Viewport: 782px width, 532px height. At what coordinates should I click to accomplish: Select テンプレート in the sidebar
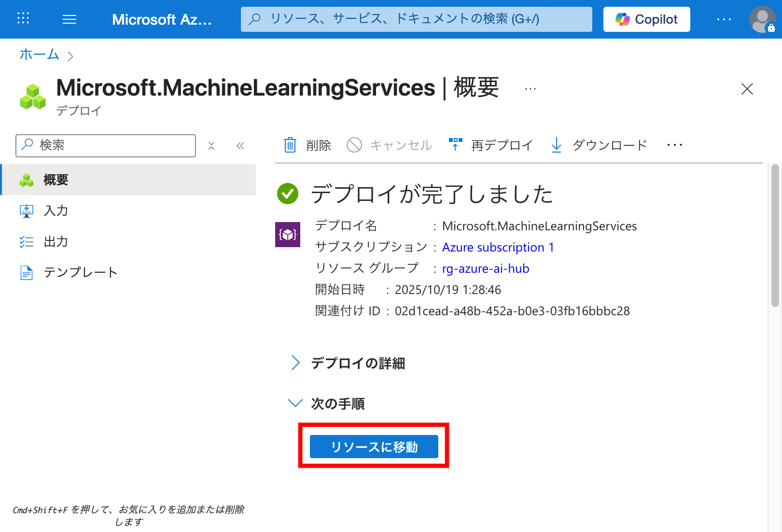pyautogui.click(x=129, y=272)
